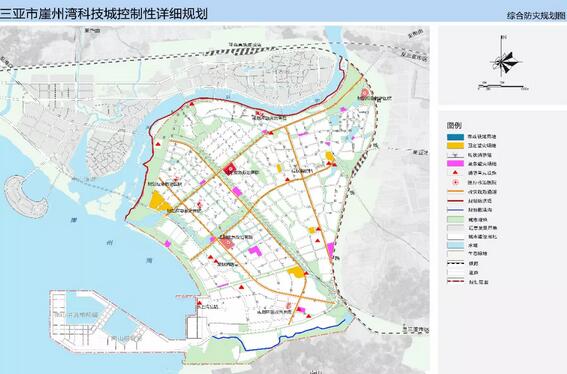Click the 图例 legend heading
Viewport: 567px width, 374px height.
click(454, 125)
